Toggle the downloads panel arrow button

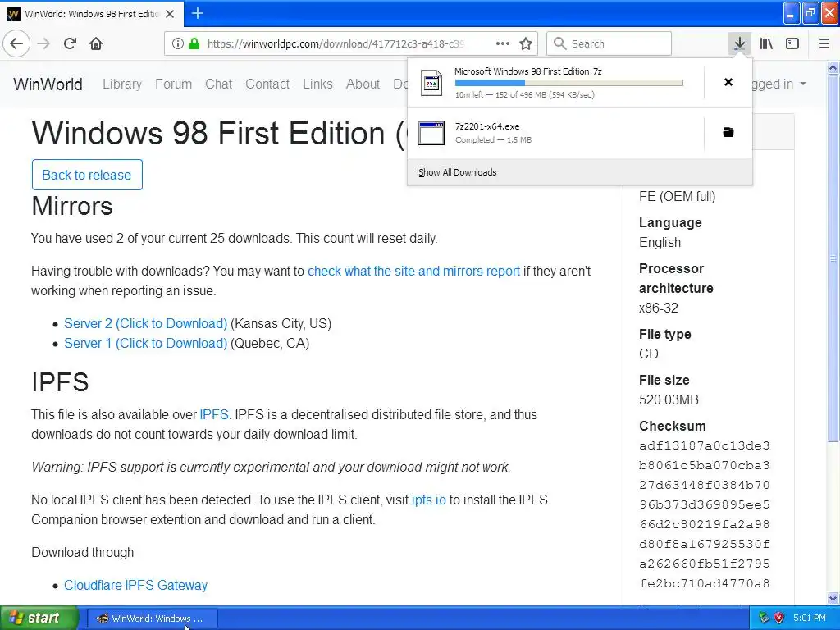[x=739, y=43]
